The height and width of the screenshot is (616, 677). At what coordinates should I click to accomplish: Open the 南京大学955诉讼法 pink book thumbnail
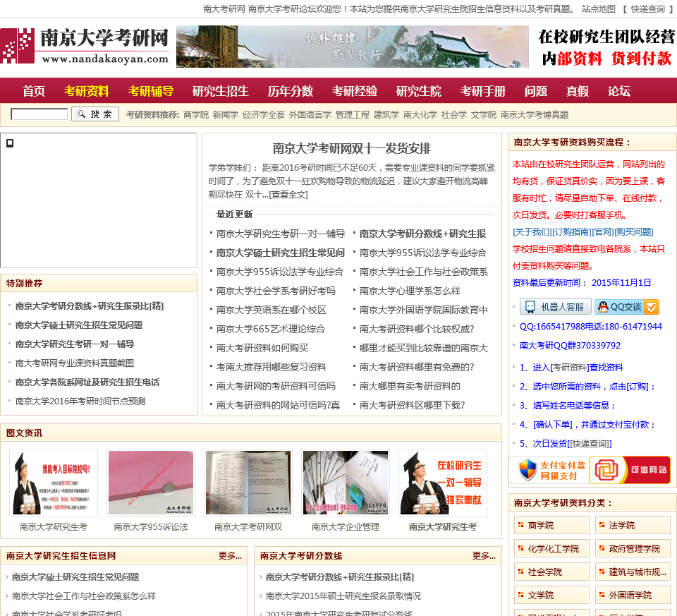pyautogui.click(x=151, y=483)
